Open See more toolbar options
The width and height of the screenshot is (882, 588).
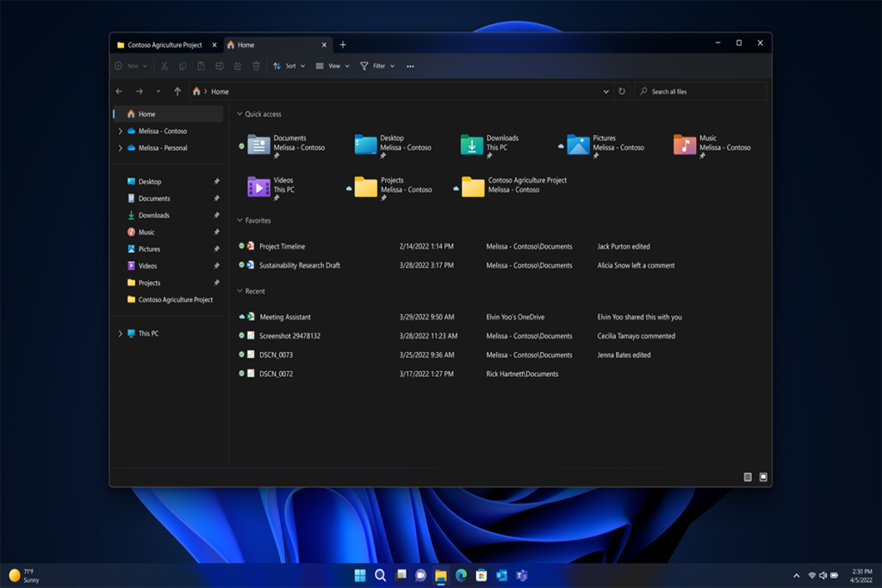pos(411,65)
